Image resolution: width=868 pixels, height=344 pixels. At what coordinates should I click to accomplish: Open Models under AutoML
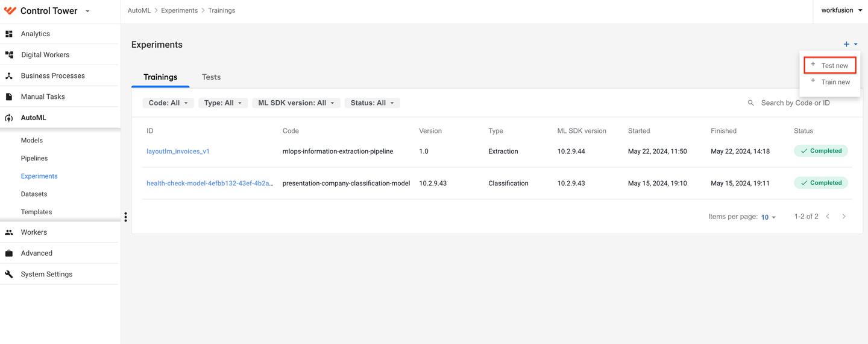32,140
